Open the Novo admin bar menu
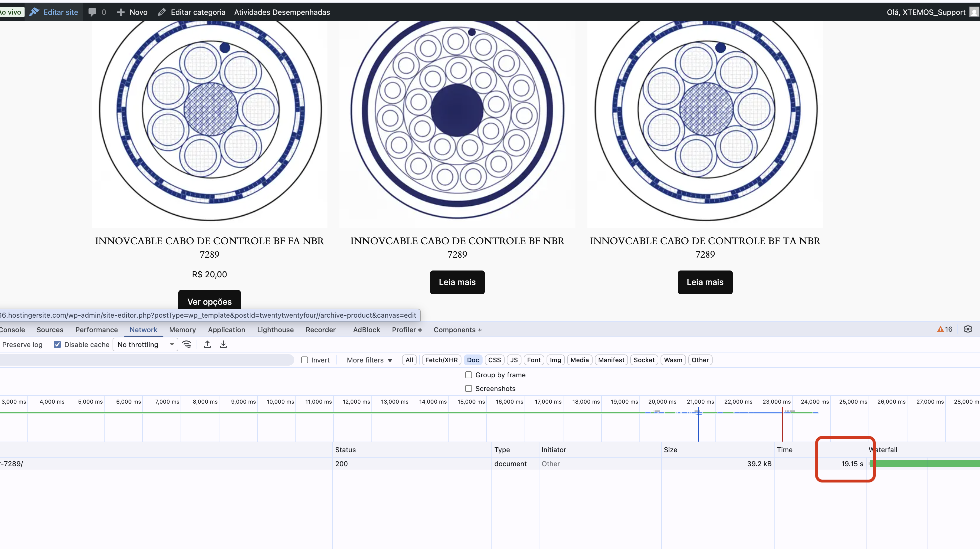Viewport: 980px width, 549px height. (132, 12)
